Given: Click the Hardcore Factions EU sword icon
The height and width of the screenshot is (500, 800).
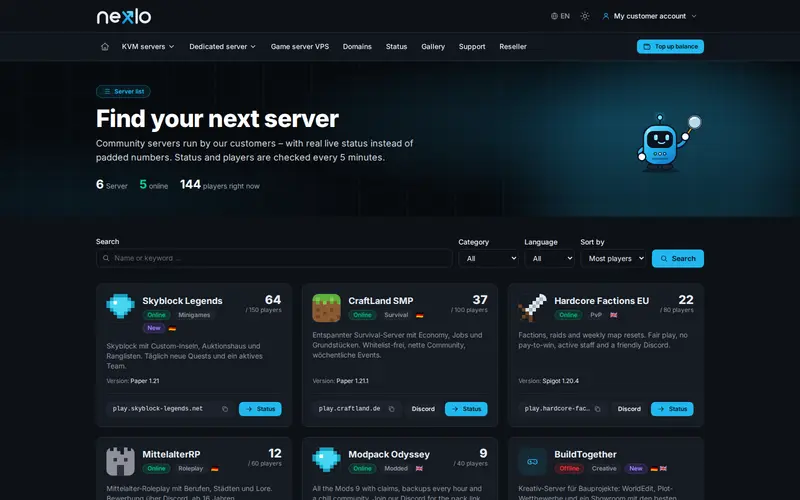Looking at the screenshot, I should coord(533,308).
